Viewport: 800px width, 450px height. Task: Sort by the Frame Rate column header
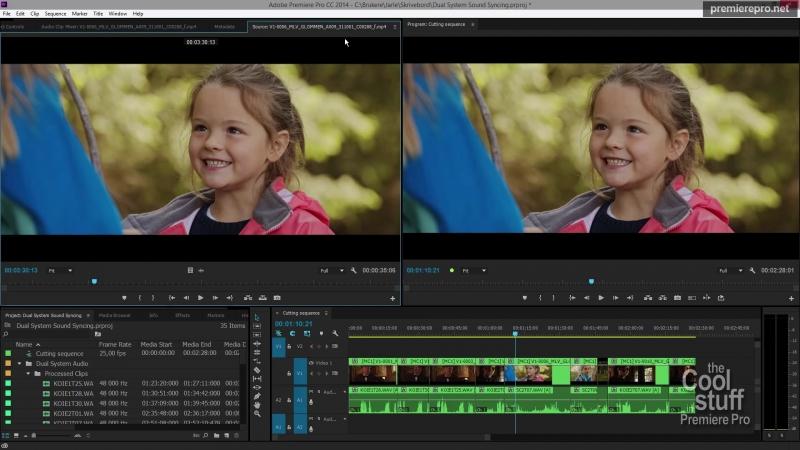[x=115, y=344]
